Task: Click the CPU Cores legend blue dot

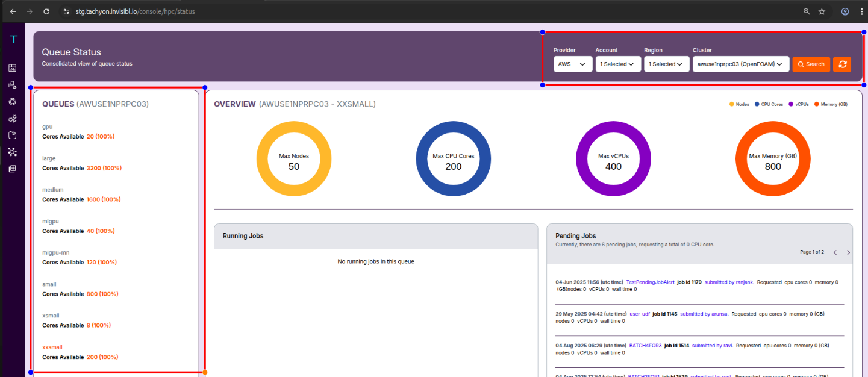Action: click(757, 104)
